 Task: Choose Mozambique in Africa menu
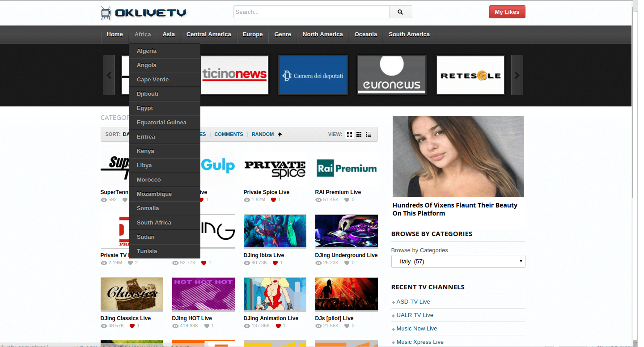pyautogui.click(x=165, y=194)
